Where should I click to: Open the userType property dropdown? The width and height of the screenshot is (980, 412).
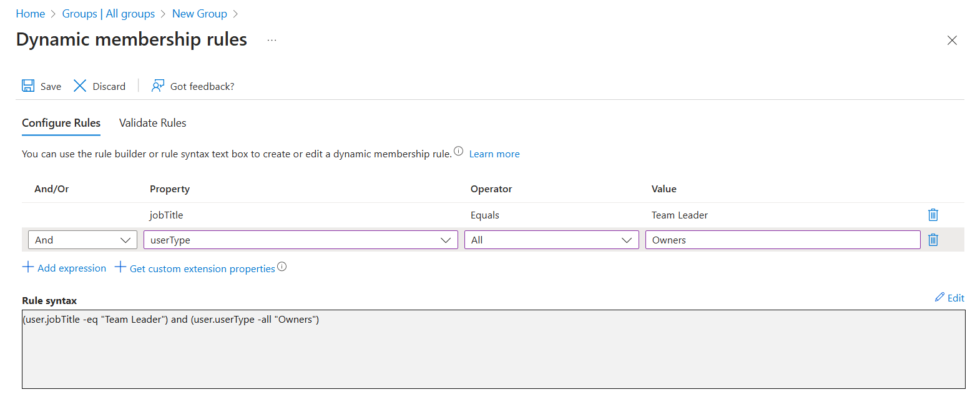(300, 240)
